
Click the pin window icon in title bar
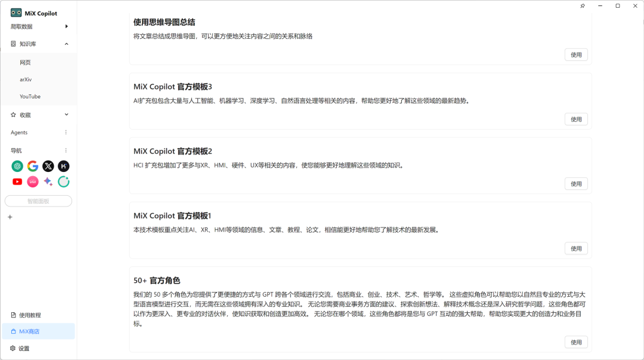click(583, 6)
